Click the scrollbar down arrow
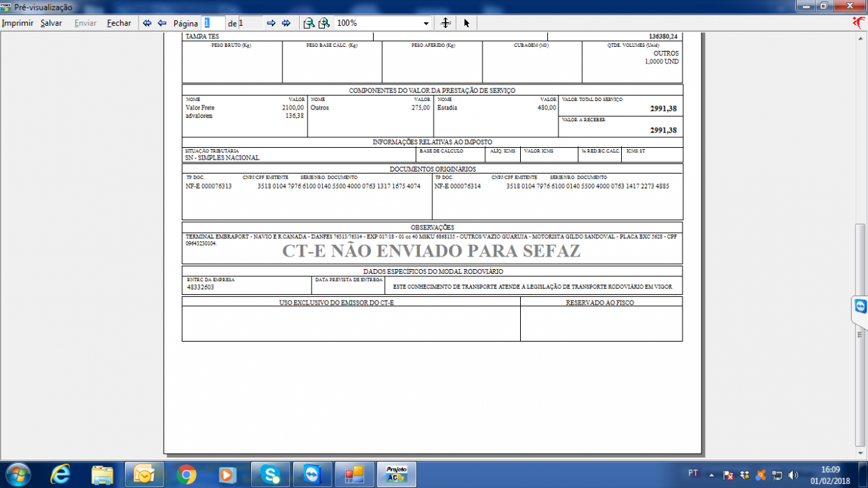This screenshot has width=868, height=488. tap(860, 453)
